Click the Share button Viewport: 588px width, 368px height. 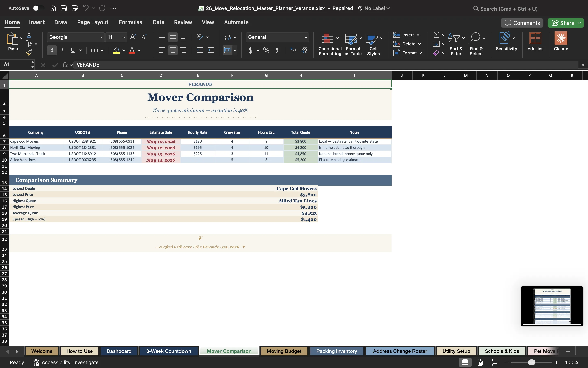click(x=565, y=23)
